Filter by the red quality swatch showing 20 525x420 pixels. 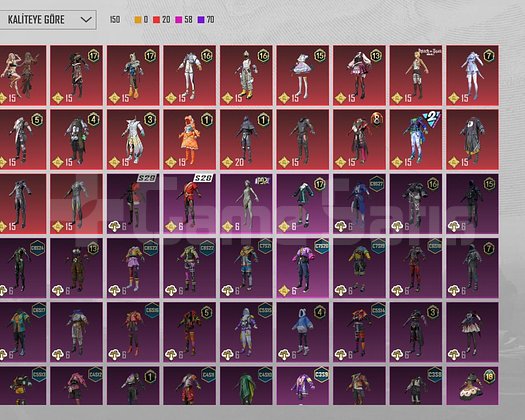(x=156, y=20)
